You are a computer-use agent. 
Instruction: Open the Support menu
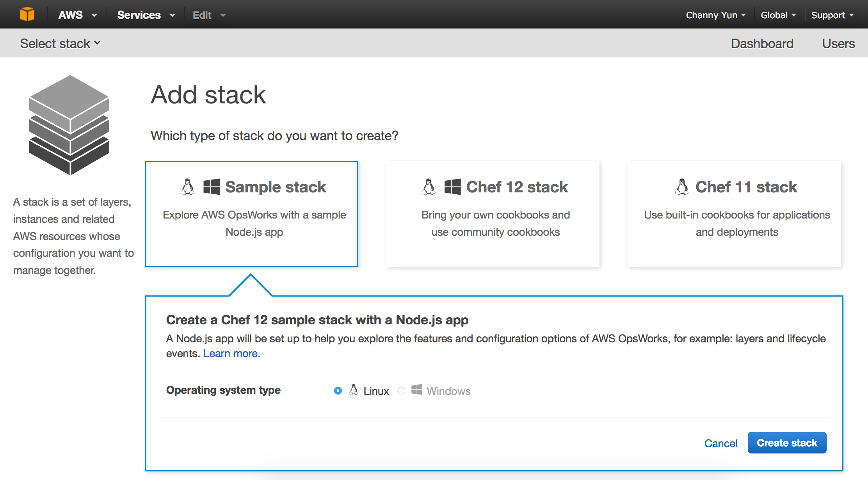click(832, 15)
